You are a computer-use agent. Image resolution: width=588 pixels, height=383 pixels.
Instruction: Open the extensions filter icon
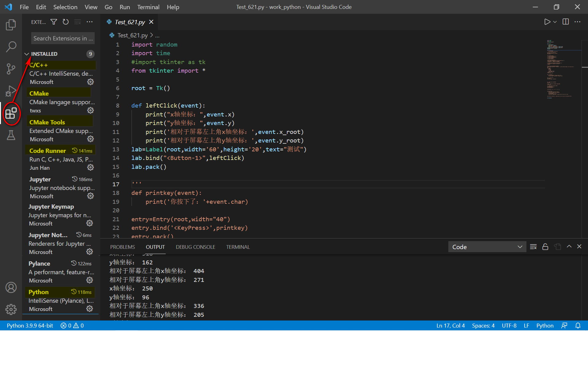coord(54,22)
